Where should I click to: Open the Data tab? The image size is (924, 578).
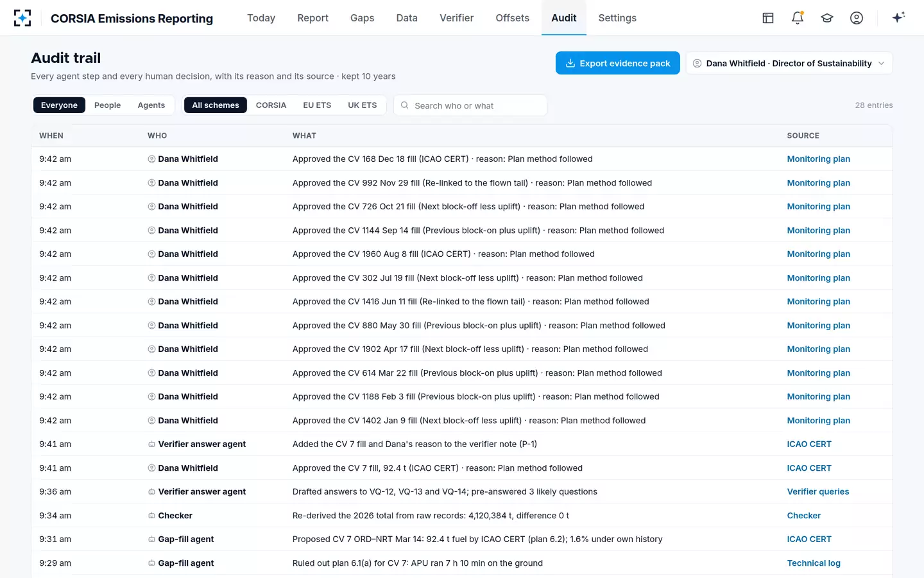pyautogui.click(x=407, y=18)
